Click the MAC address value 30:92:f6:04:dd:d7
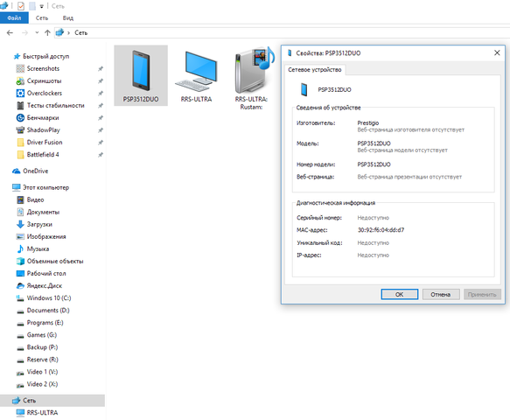This screenshot has height=420, width=510. click(x=381, y=230)
